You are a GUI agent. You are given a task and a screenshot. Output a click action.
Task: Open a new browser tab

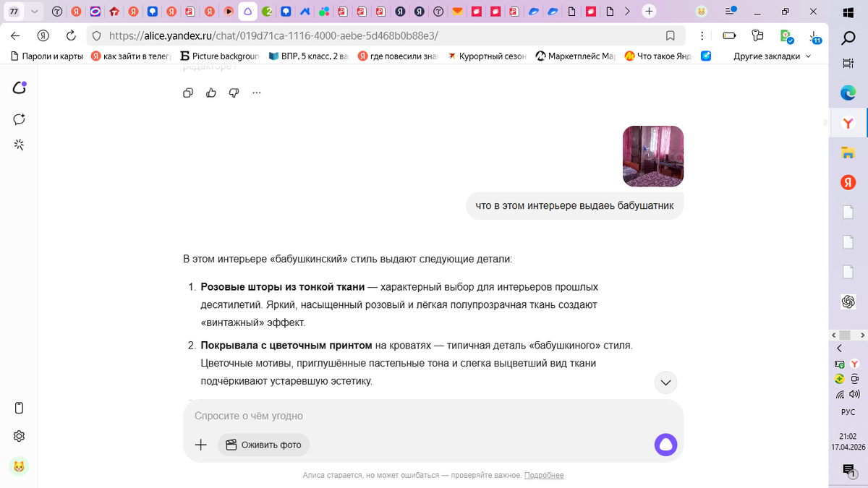click(649, 12)
